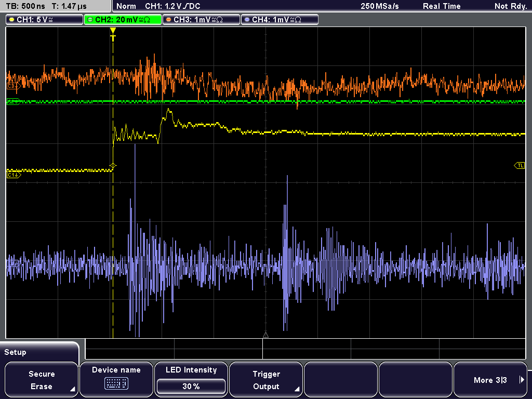Click the Setup menu title
The image size is (532, 399).
click(15, 352)
